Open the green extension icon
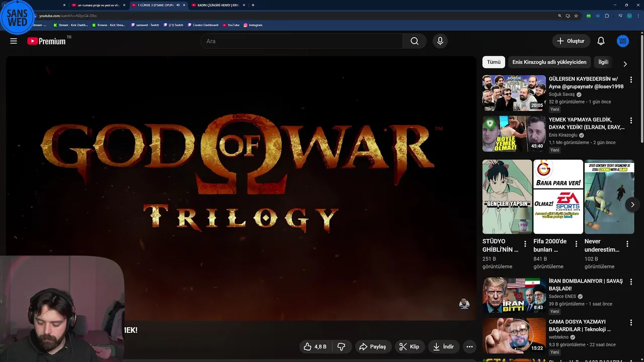 (x=589, y=16)
